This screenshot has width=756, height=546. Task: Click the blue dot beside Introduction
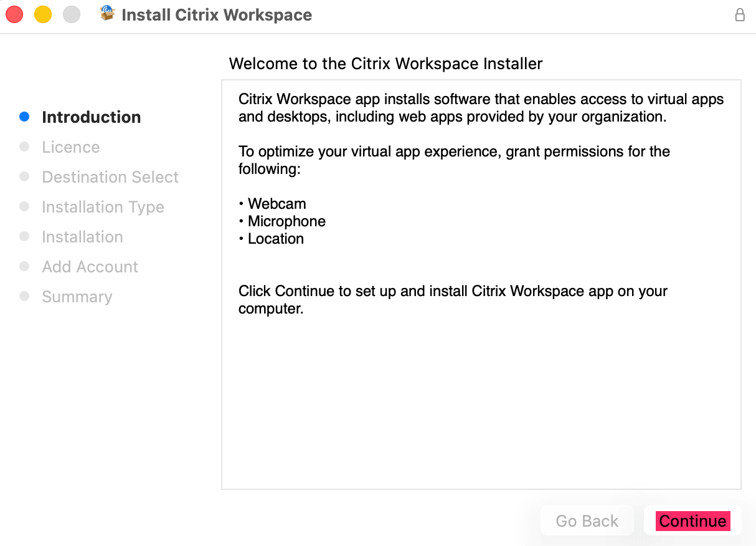(24, 117)
